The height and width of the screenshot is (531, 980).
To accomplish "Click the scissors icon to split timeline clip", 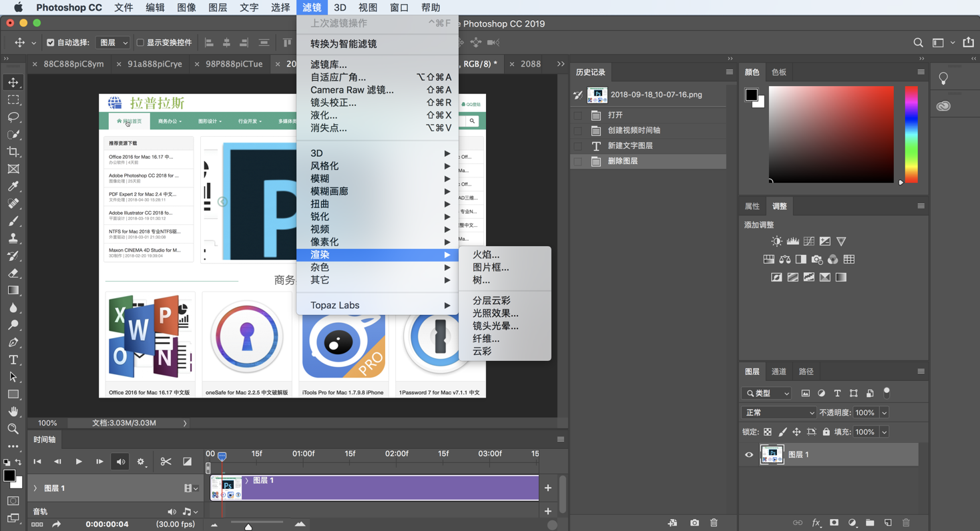I will tap(166, 461).
